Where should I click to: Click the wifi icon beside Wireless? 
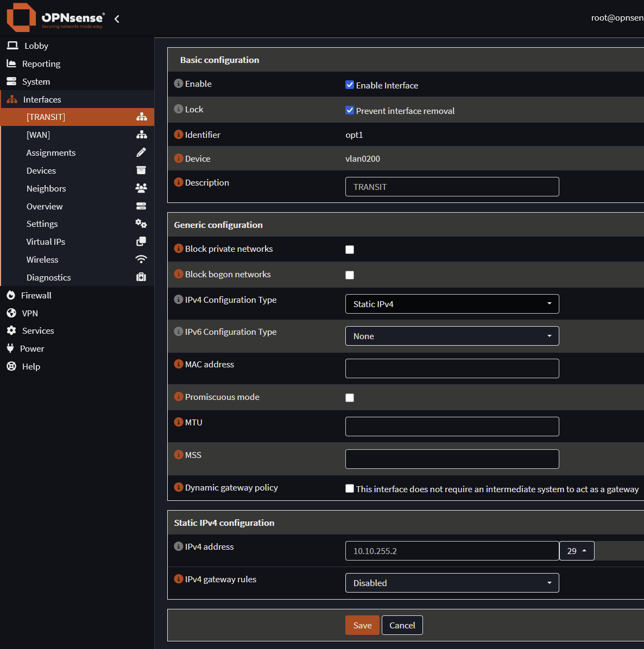point(141,259)
